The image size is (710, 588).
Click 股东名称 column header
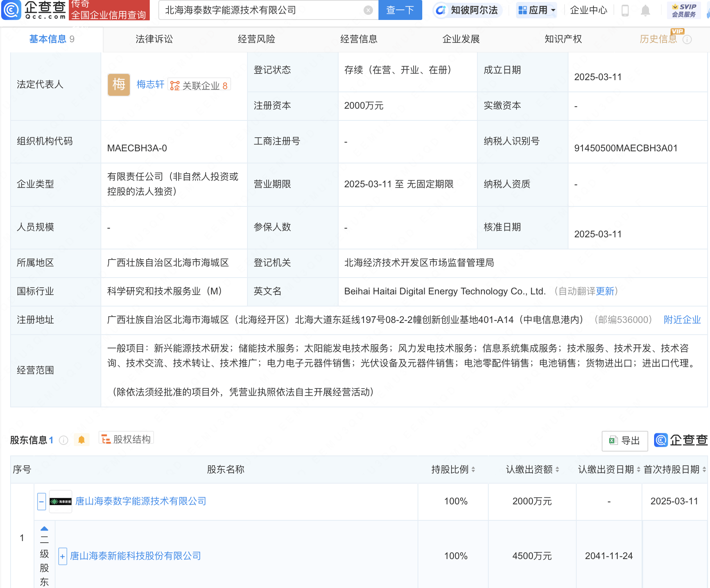(x=226, y=470)
